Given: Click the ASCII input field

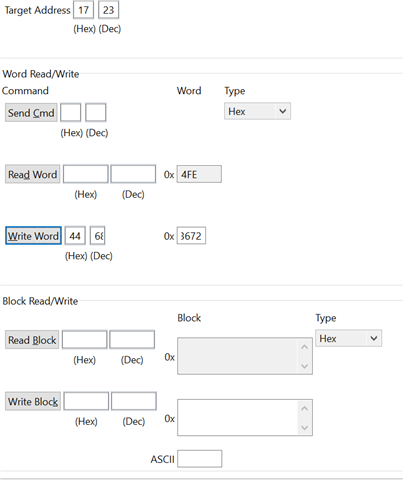Looking at the screenshot, I should tap(200, 459).
